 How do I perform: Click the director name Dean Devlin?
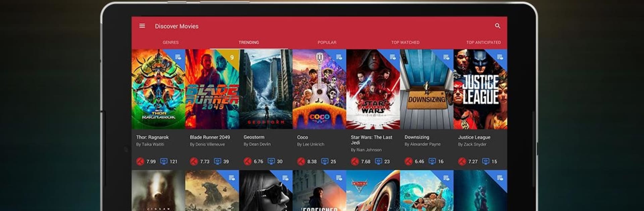[x=260, y=144]
